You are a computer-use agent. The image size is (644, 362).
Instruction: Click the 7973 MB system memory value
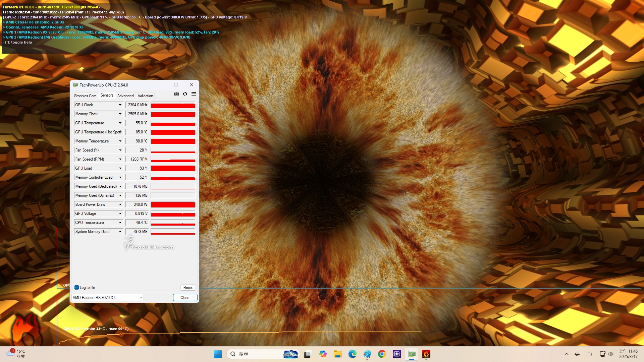(137, 232)
